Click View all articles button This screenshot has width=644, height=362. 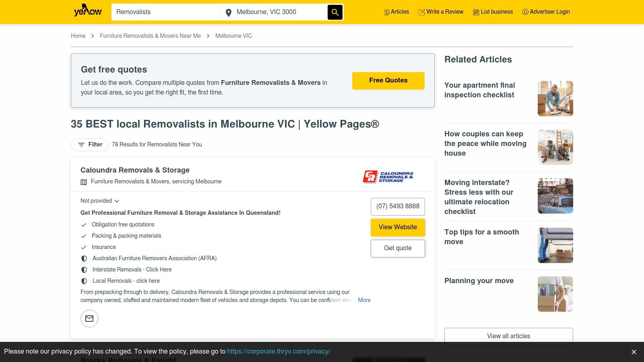[x=509, y=336]
